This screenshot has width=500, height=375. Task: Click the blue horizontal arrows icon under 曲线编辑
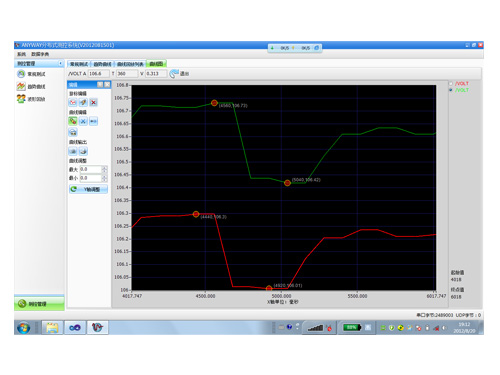pos(94,121)
